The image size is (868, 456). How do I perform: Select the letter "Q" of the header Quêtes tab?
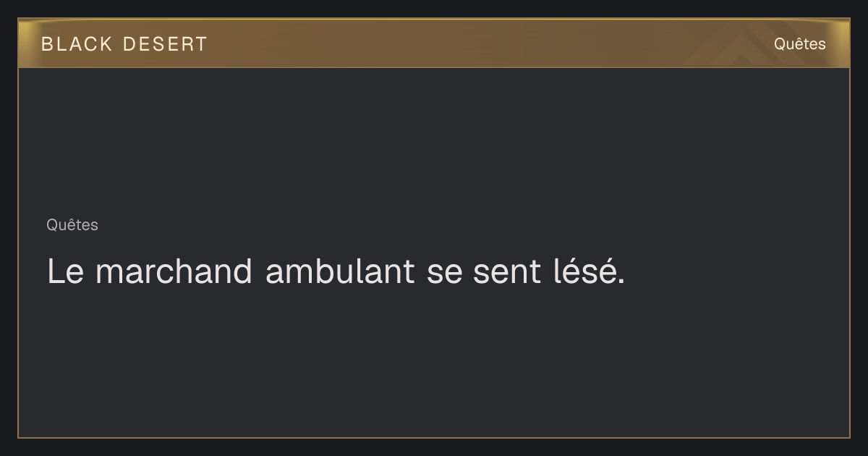coord(780,43)
